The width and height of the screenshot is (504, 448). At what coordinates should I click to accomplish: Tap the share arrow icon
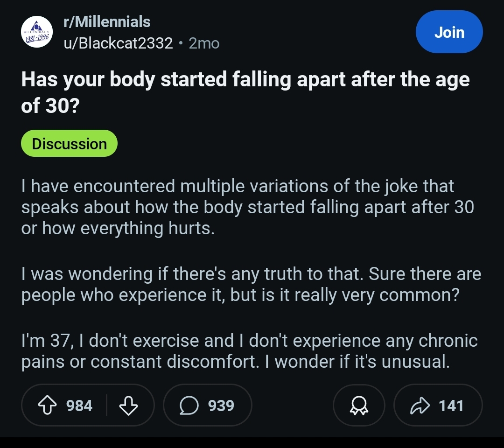420,406
